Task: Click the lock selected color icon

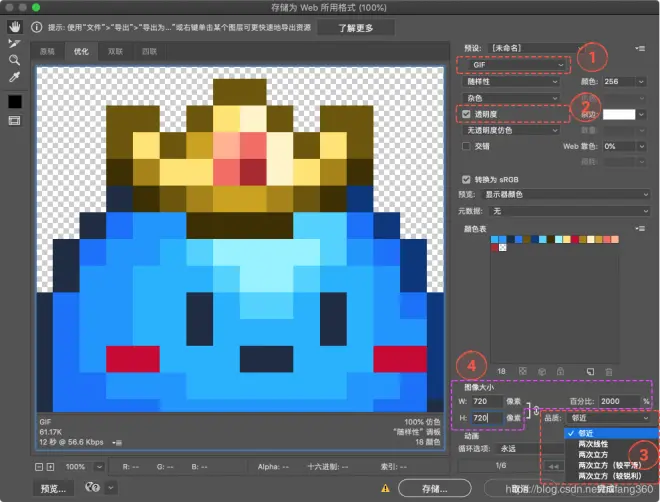Action: [x=560, y=371]
